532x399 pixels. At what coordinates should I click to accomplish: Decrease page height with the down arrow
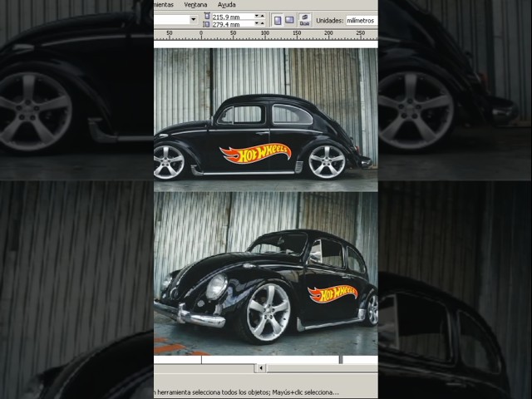(257, 23)
